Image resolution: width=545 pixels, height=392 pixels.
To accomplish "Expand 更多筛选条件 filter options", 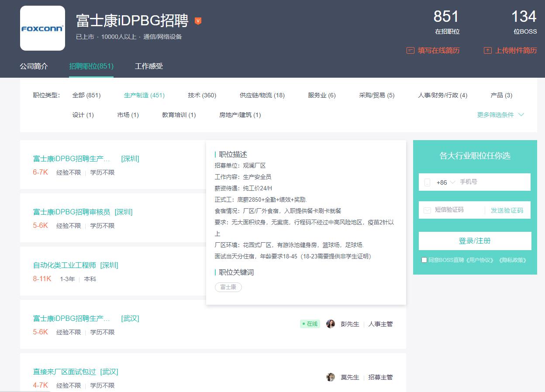I will (500, 115).
